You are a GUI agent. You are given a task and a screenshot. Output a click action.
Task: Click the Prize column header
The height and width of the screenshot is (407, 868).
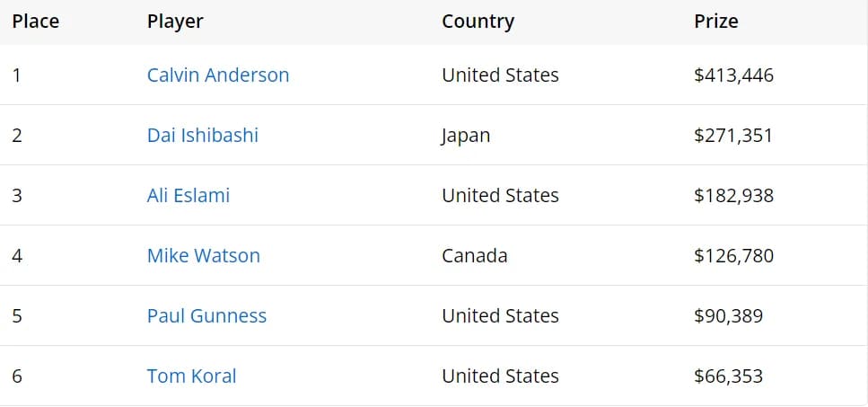(x=716, y=22)
